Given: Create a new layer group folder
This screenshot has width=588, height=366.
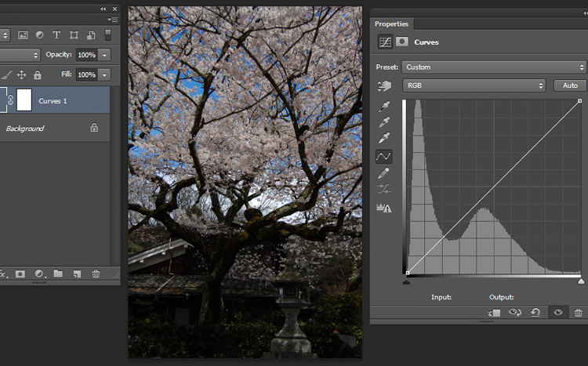Looking at the screenshot, I should click(58, 274).
